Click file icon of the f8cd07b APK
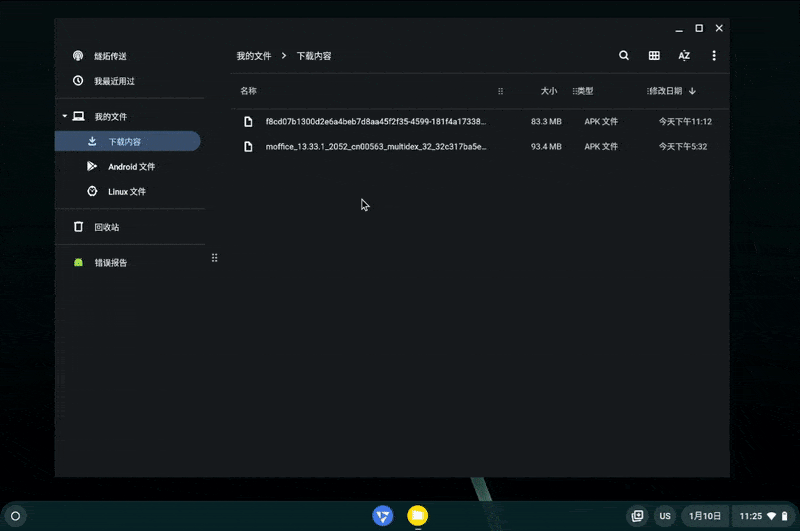 pyautogui.click(x=248, y=121)
